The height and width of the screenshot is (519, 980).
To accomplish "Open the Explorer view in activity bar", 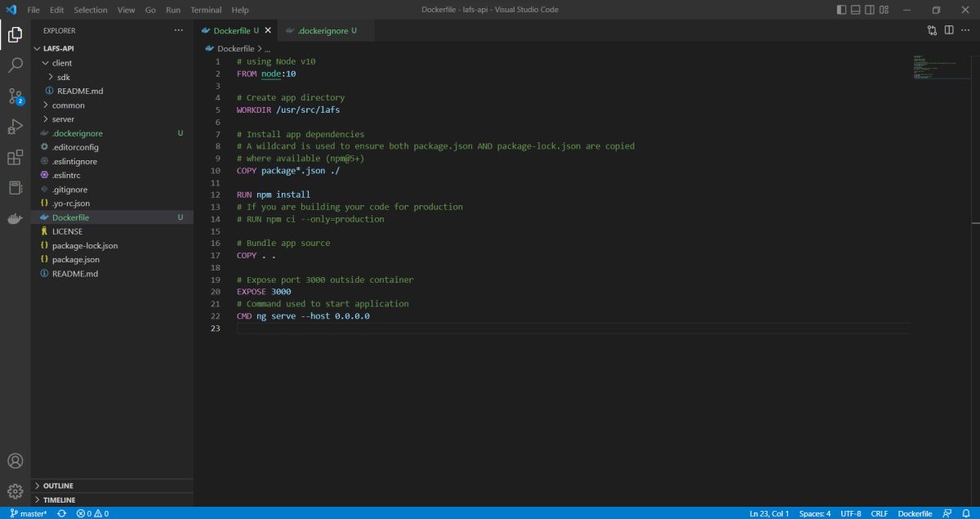I will (15, 35).
